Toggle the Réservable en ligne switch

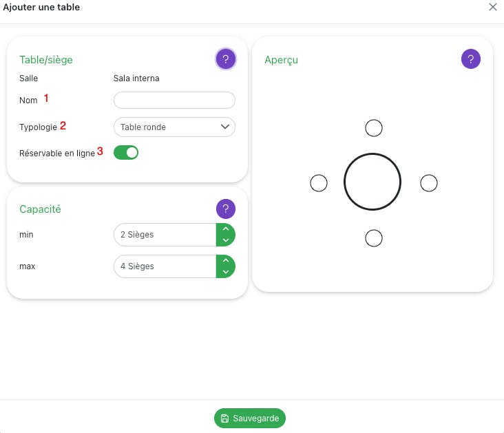(126, 152)
